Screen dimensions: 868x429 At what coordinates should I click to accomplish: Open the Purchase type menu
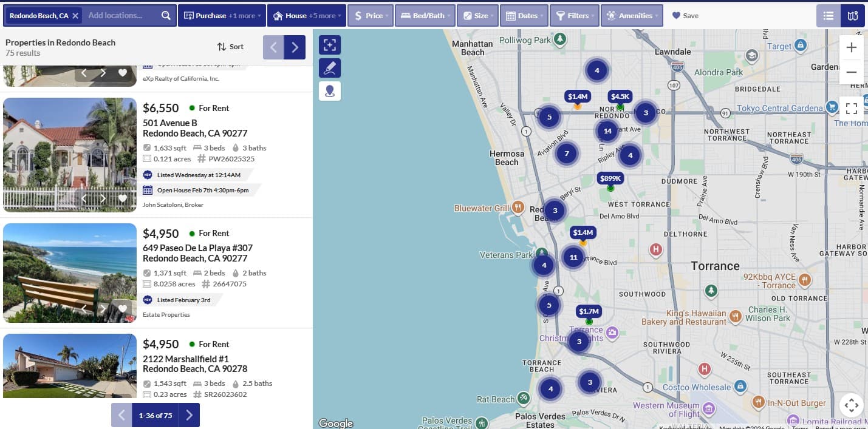pyautogui.click(x=222, y=16)
